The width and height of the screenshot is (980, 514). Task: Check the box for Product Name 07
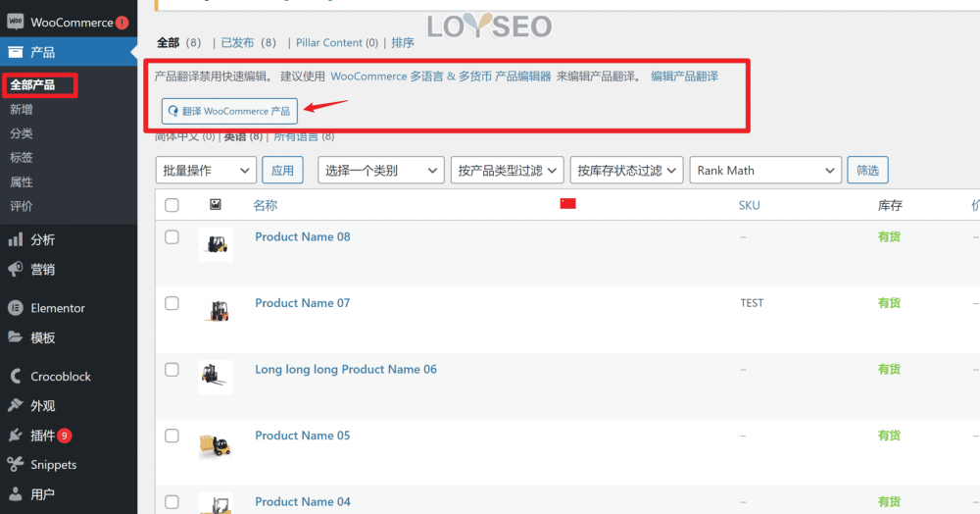(171, 303)
